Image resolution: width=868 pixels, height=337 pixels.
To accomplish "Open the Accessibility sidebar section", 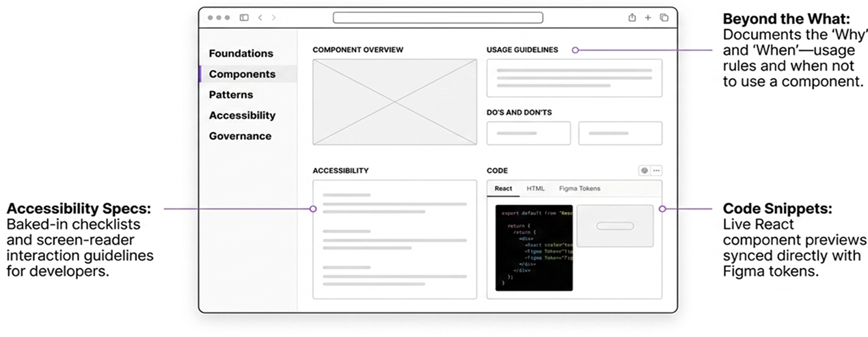I will pyautogui.click(x=242, y=116).
